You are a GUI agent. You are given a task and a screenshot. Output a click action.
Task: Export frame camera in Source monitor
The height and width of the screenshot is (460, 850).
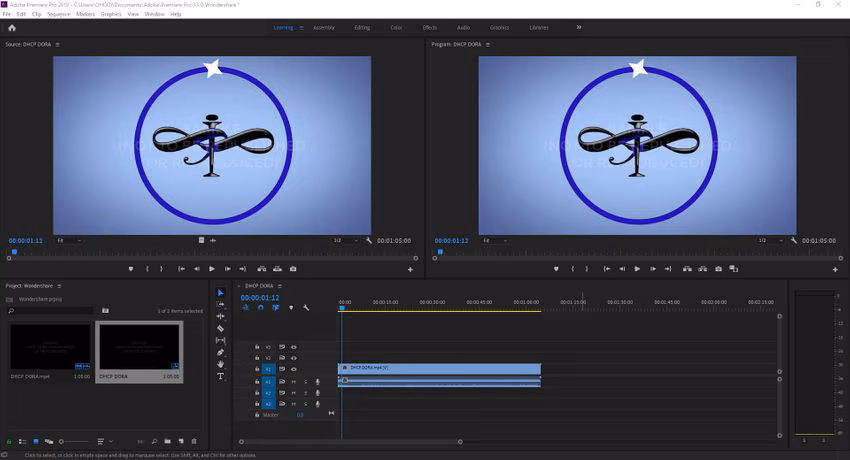[x=293, y=269]
